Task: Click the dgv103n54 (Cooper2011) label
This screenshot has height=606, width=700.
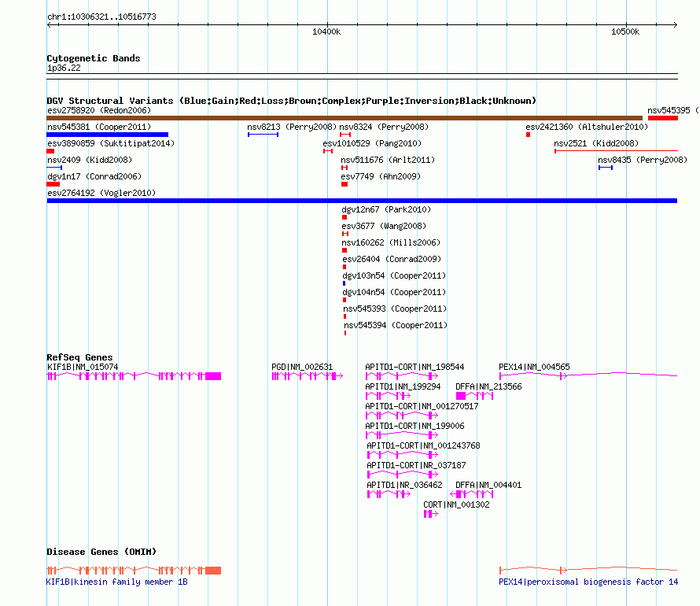Action: pyautogui.click(x=394, y=275)
